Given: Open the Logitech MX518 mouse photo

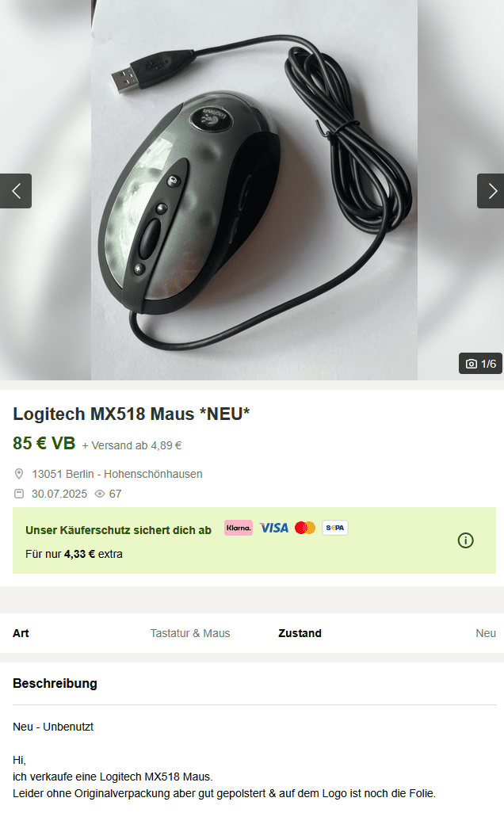Looking at the screenshot, I should (254, 189).
